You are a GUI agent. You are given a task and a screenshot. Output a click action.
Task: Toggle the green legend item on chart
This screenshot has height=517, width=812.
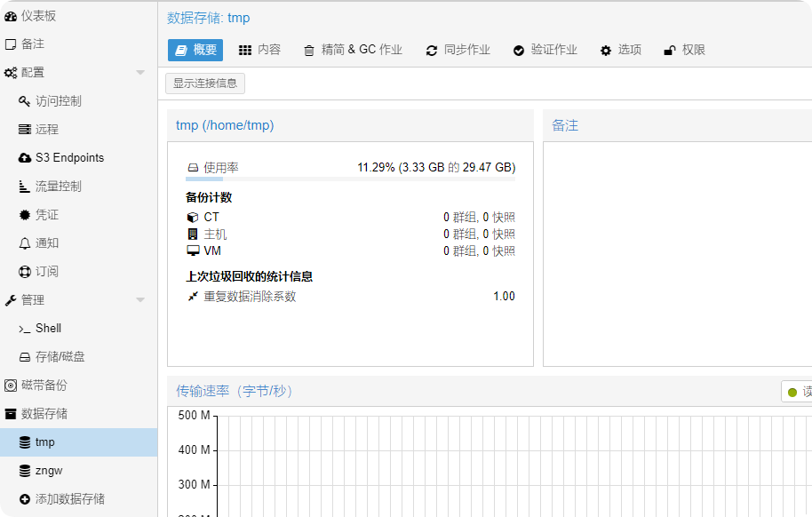pos(796,392)
